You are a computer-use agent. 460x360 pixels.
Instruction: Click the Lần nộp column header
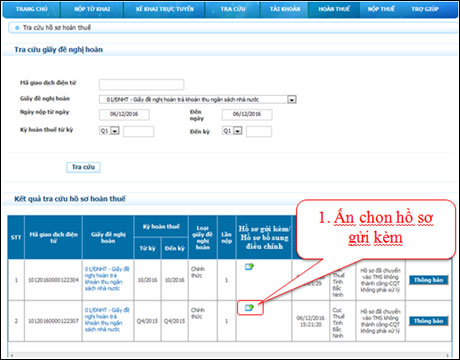click(x=226, y=237)
